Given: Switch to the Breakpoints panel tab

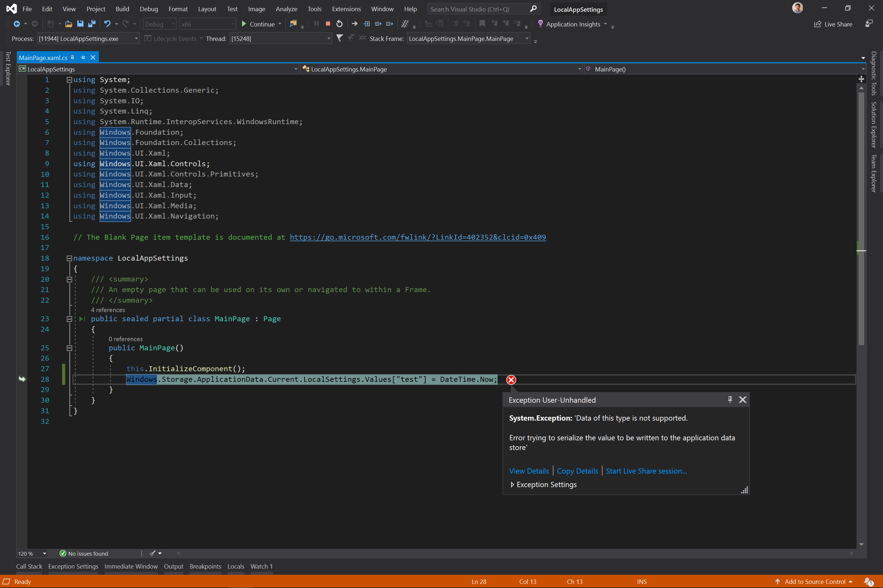Looking at the screenshot, I should (205, 566).
